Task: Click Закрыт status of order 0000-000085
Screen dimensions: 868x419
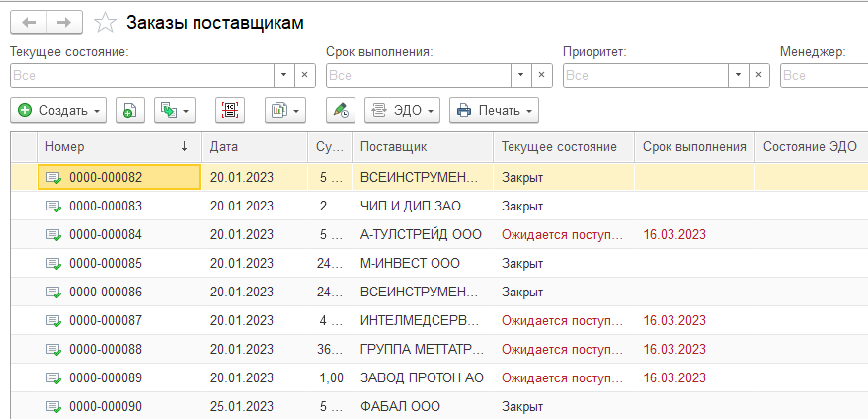Action: pos(522,263)
